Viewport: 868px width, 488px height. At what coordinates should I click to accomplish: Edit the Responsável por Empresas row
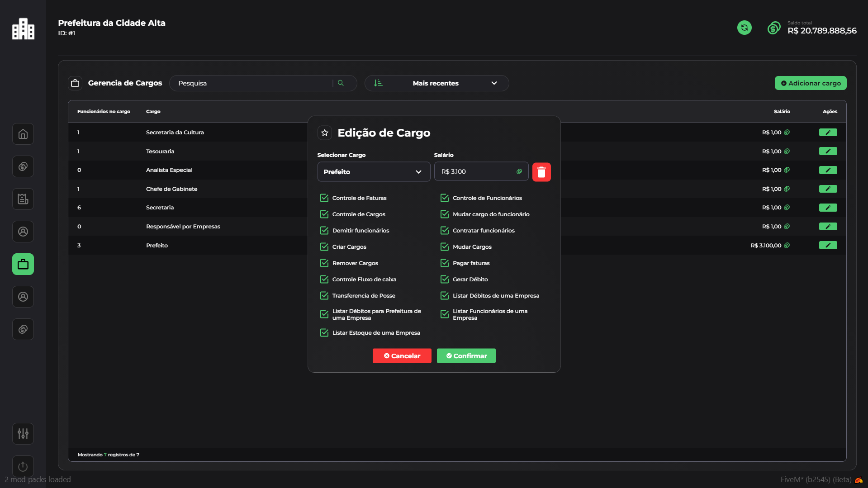(x=828, y=227)
